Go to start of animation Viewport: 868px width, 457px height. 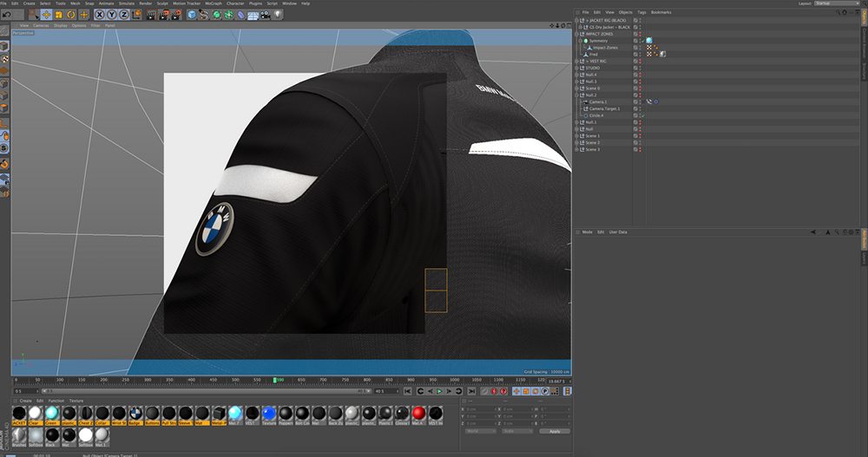click(x=407, y=391)
